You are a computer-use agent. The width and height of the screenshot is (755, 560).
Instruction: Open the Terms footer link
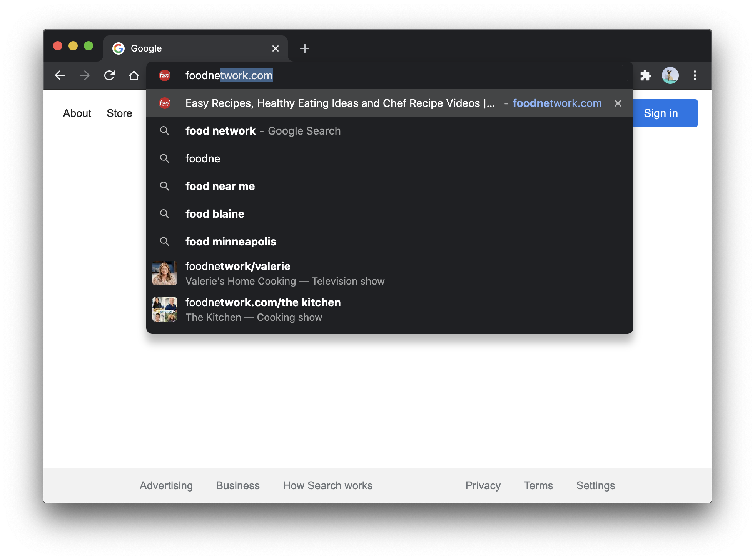538,485
